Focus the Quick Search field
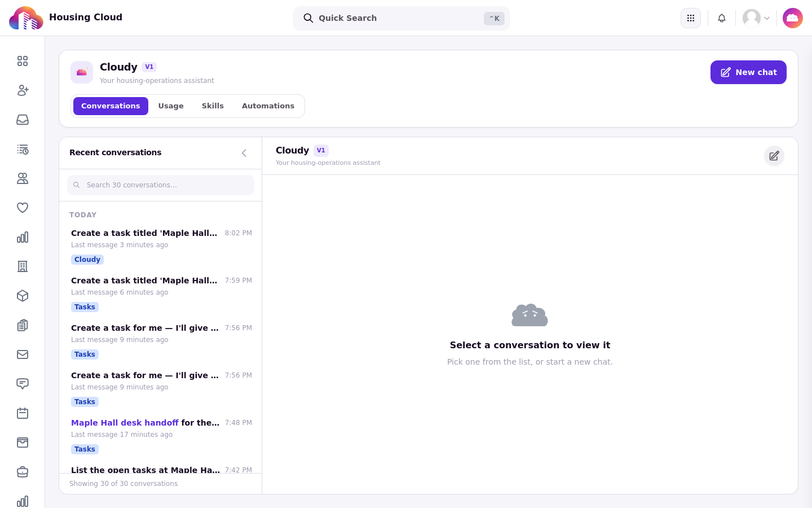The width and height of the screenshot is (812, 508). [x=401, y=18]
